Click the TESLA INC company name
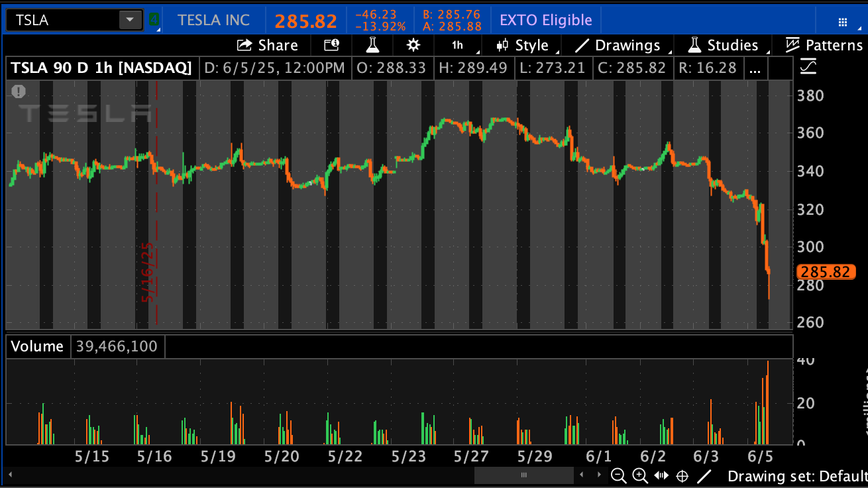868x488 pixels. 214,20
